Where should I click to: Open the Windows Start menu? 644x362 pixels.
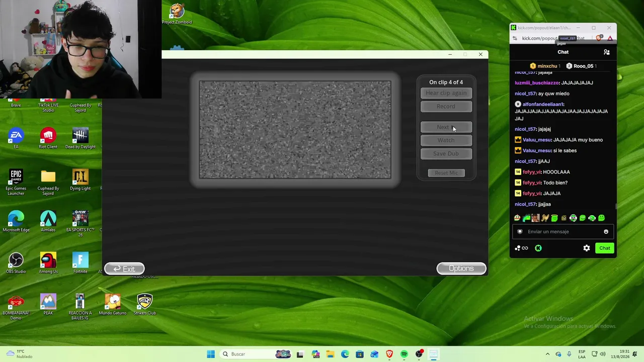coord(211,354)
